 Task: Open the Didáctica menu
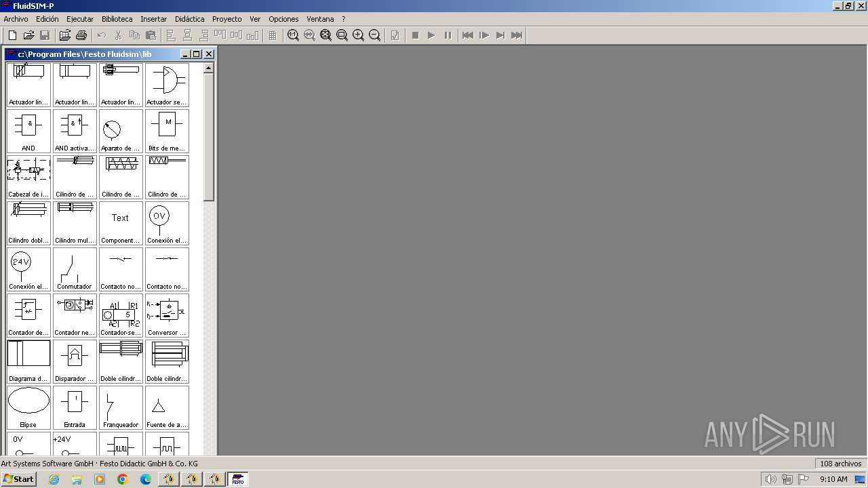coord(189,19)
